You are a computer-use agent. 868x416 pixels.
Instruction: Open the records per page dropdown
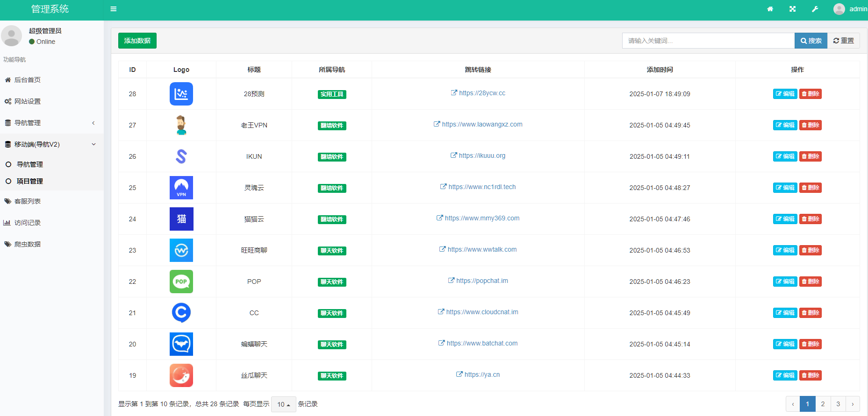click(x=283, y=404)
